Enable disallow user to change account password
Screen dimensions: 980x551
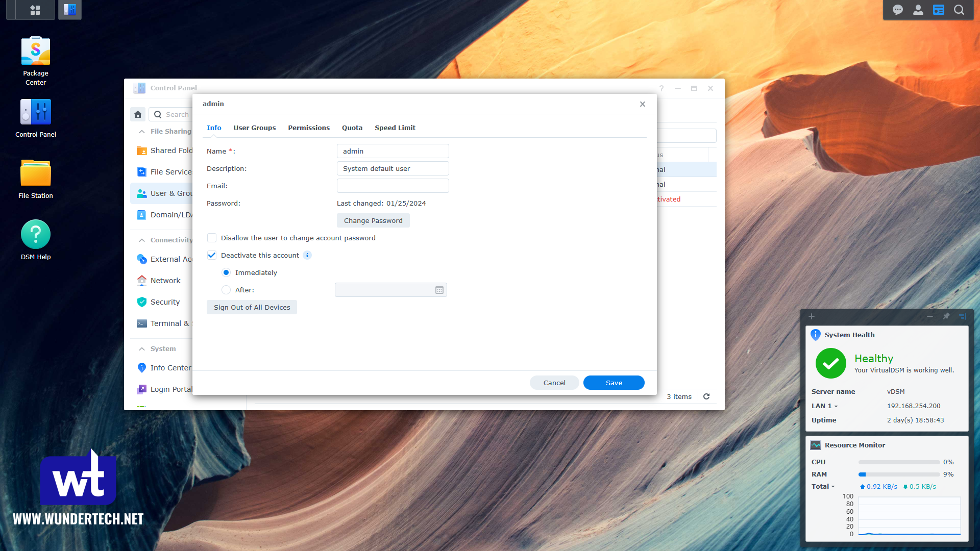(x=211, y=238)
